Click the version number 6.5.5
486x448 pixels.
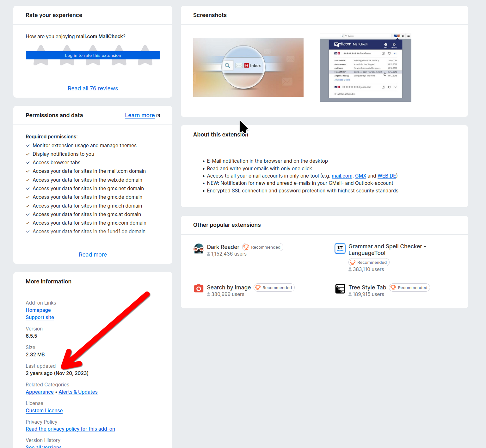click(x=31, y=336)
